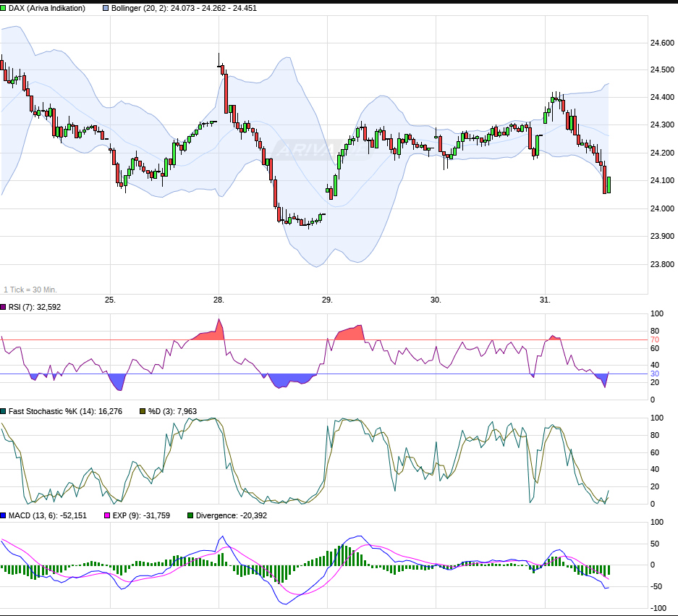Screen dimensions: 678x616
Task: Click the "31." date axis label
Action: coord(545,300)
